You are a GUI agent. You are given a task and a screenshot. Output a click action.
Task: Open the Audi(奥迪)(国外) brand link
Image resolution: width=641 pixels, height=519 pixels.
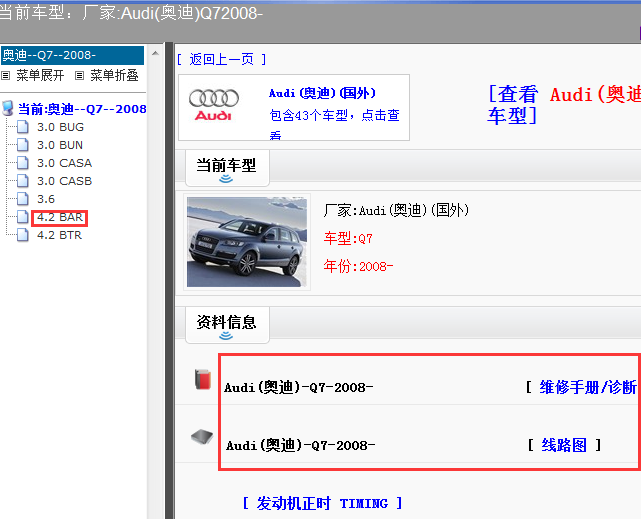[322, 93]
